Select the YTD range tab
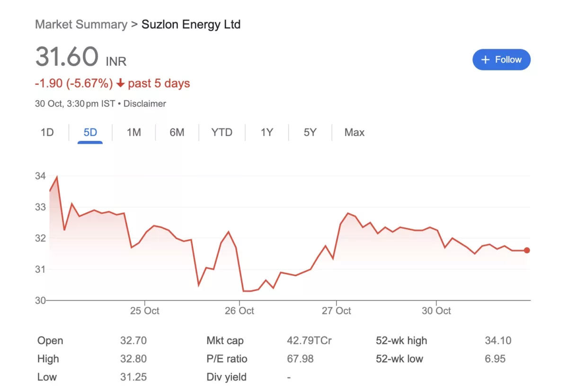Image resolution: width=568 pixels, height=392 pixels. [x=222, y=132]
